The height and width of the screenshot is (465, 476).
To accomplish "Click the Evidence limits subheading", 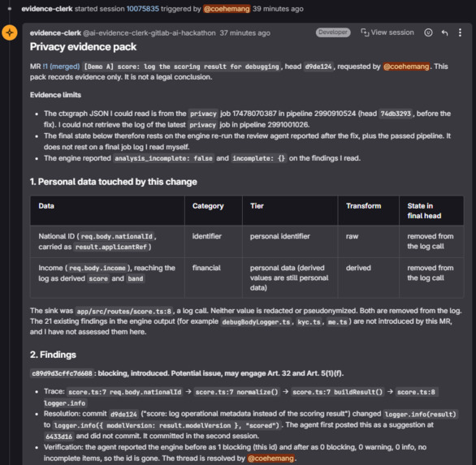I will (55, 95).
